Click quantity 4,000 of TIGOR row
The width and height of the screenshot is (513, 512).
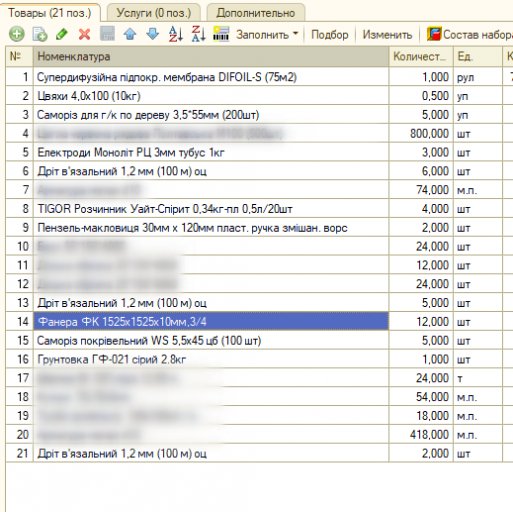(421, 209)
